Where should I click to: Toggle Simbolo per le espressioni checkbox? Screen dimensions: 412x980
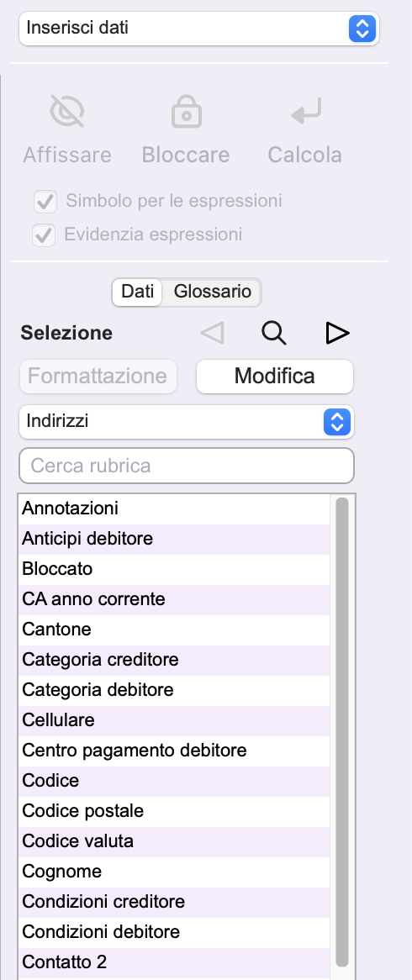coord(45,201)
